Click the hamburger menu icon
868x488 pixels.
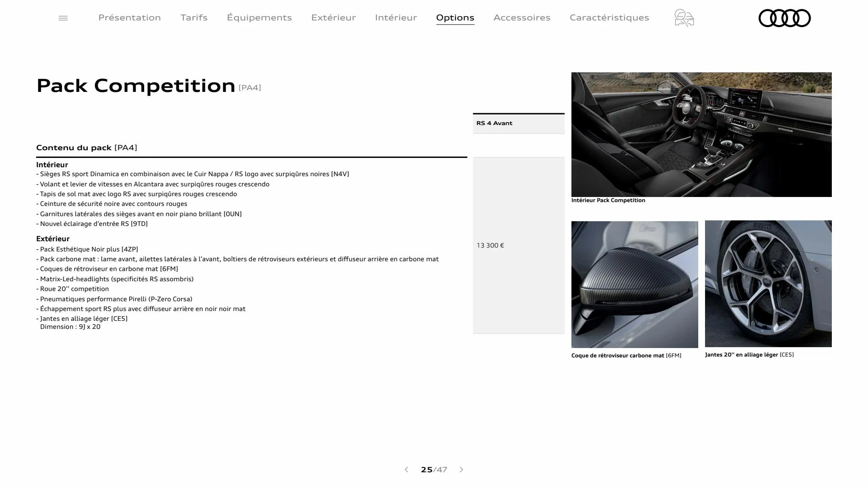63,18
